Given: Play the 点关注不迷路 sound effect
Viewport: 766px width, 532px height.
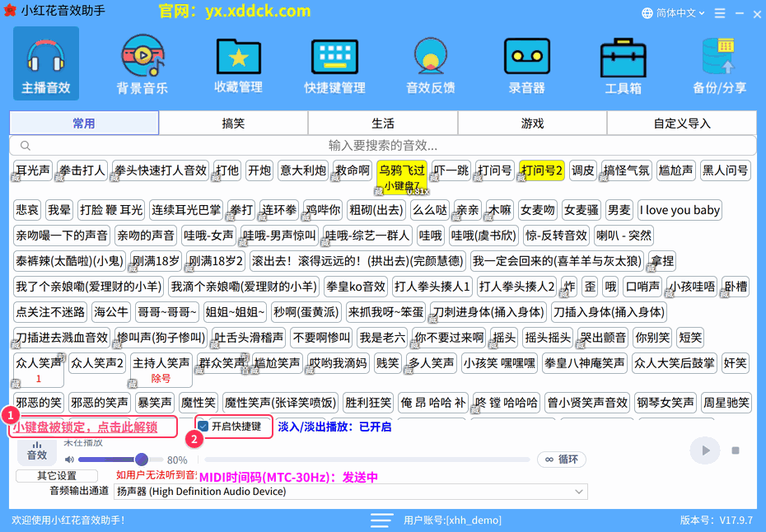Looking at the screenshot, I should point(50,311).
